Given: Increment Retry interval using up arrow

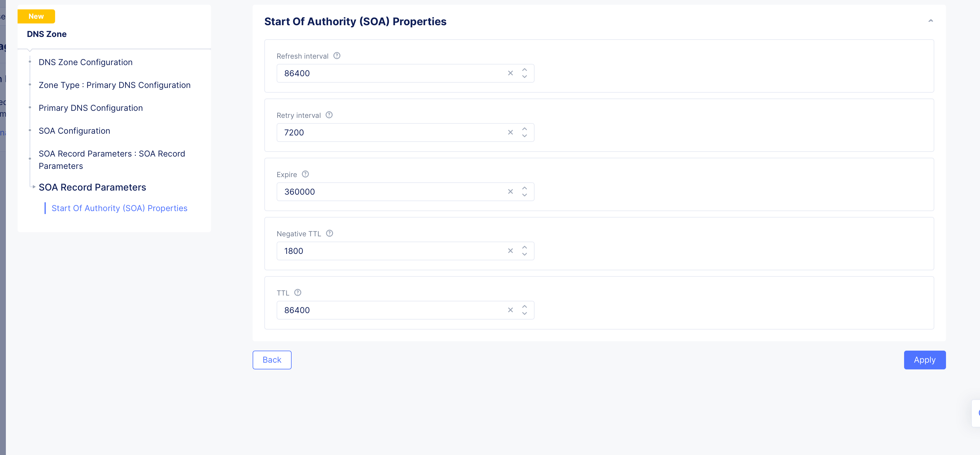Looking at the screenshot, I should point(524,129).
